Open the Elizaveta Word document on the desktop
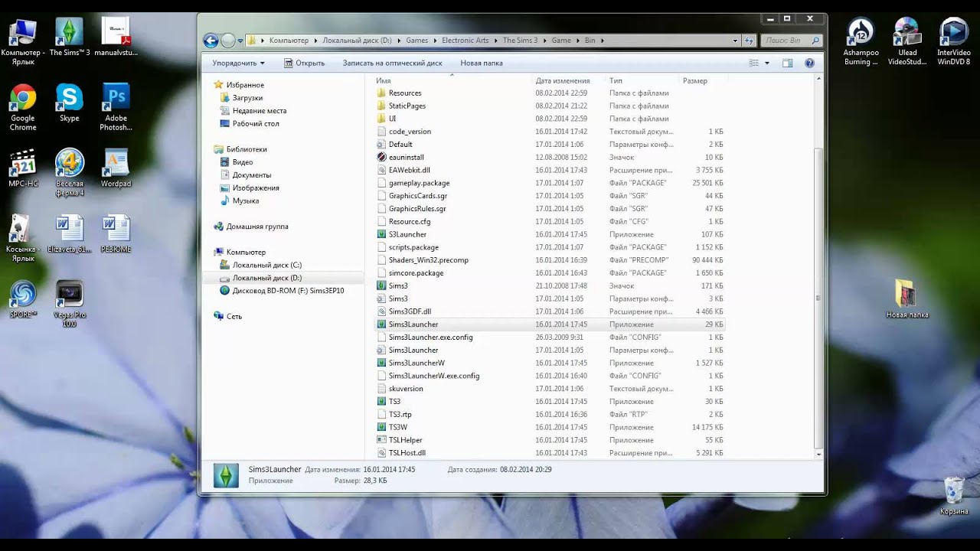The height and width of the screenshot is (551, 980). click(70, 234)
